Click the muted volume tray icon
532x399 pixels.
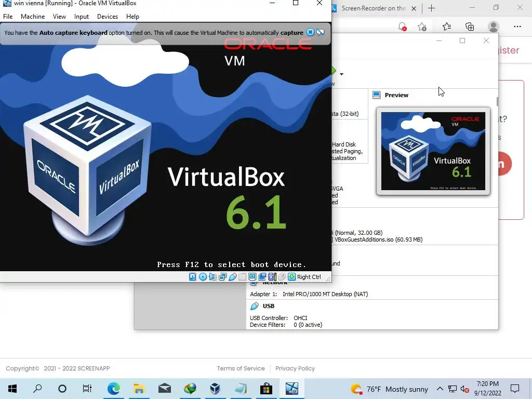[465, 389]
